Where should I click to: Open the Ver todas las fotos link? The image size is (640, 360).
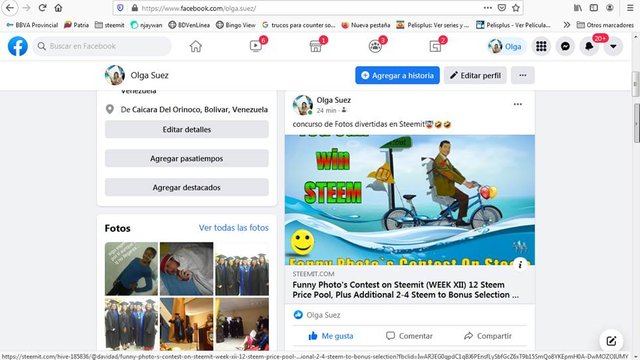233,228
